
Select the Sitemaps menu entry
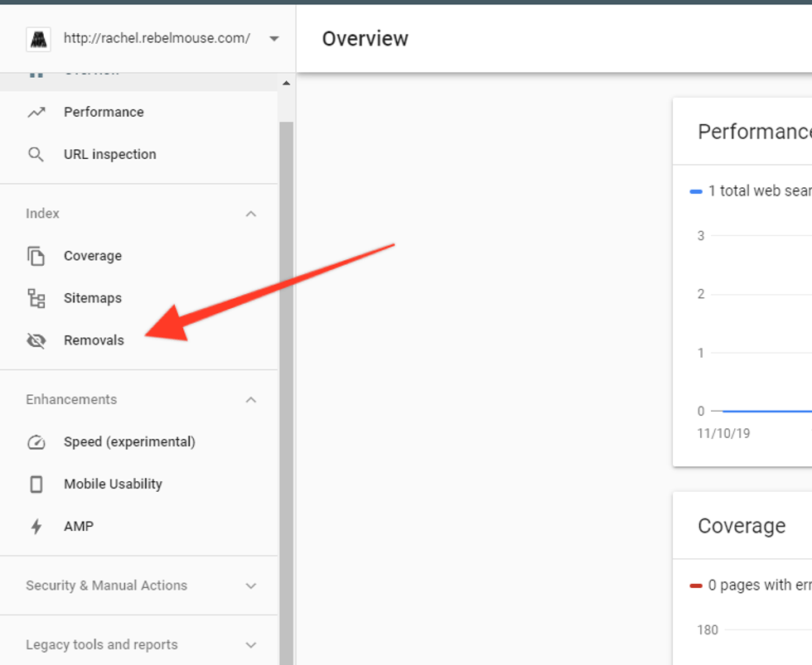point(93,298)
